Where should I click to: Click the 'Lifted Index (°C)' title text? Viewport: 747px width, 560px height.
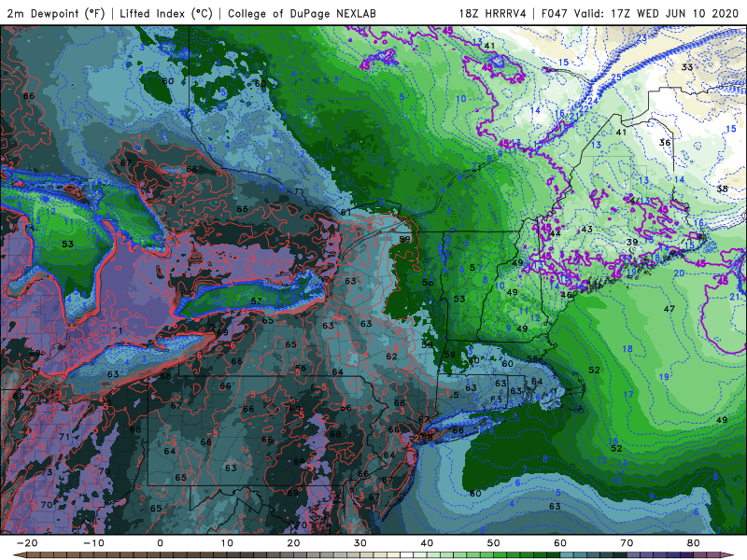(166, 13)
